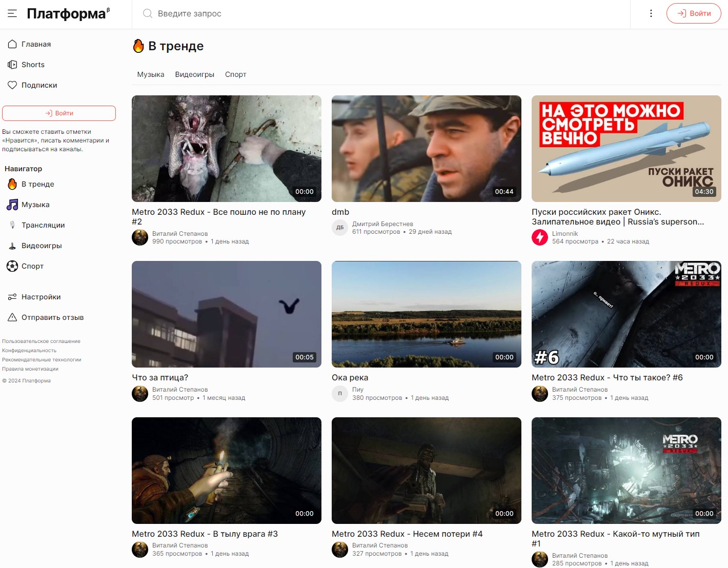Click the Введите запрос search field
This screenshot has height=568, width=728.
pos(379,14)
